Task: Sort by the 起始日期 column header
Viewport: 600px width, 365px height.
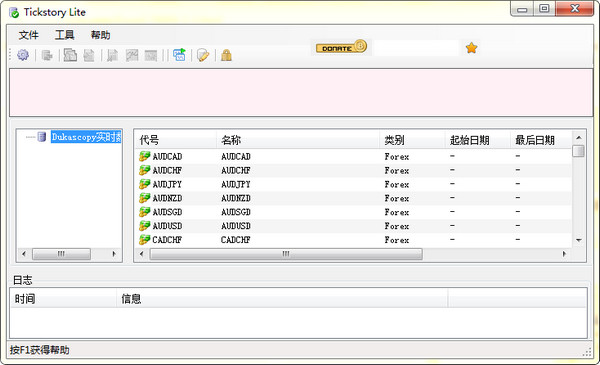Action: (478, 140)
